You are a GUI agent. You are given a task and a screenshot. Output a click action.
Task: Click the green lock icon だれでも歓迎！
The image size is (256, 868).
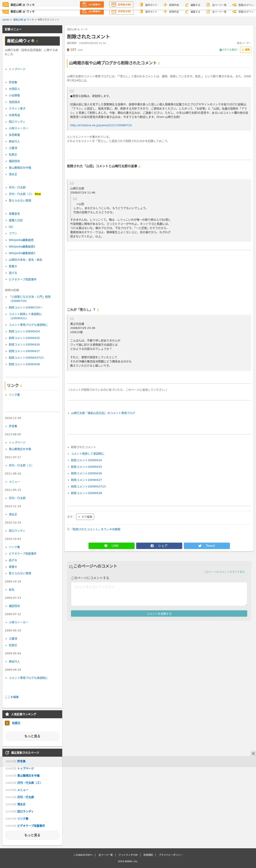point(221,50)
